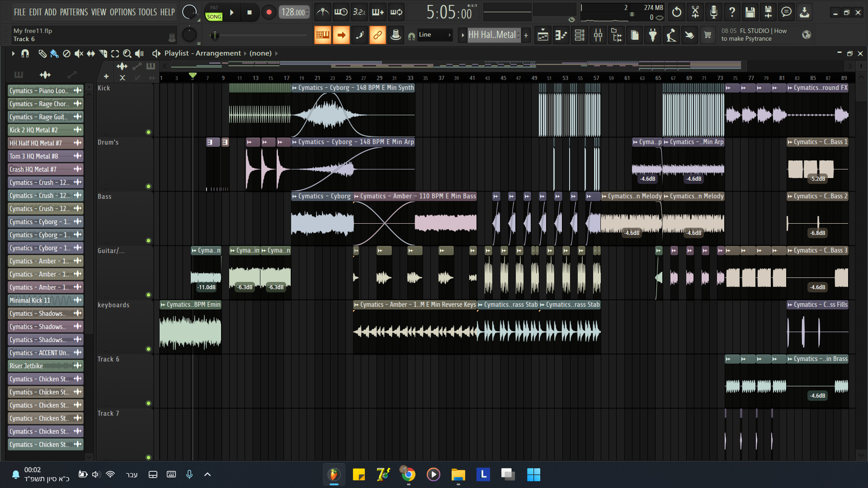The image size is (868, 488).
Task: Click the one-click audio recording microphone icon
Action: (x=714, y=12)
